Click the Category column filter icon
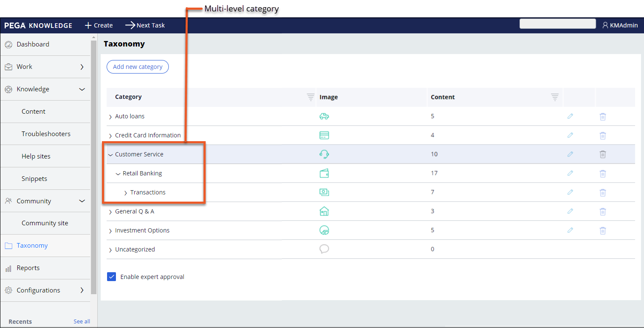This screenshot has width=644, height=328. point(311,97)
